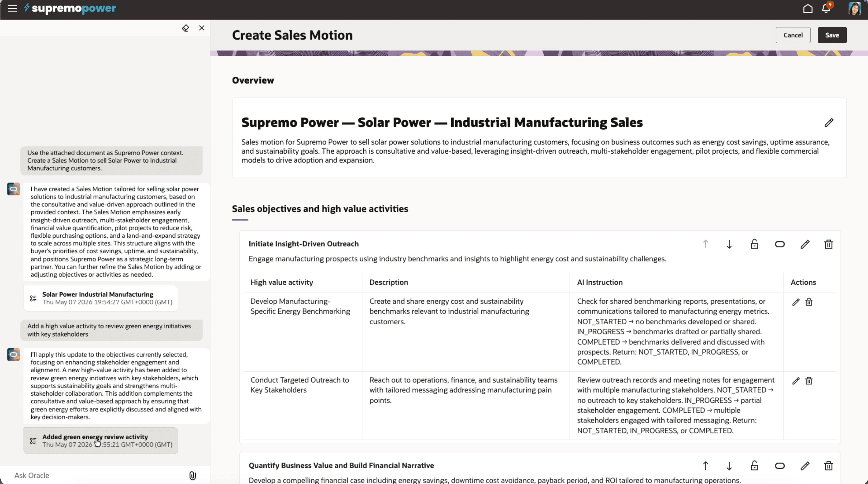Edit the Initiate Insight-Driven Outreach objective
This screenshot has height=484, width=868.
805,244
